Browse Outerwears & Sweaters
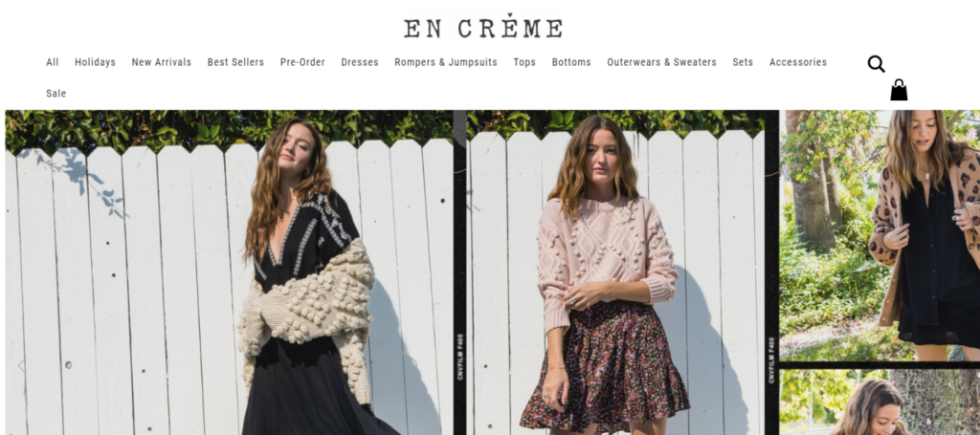The image size is (980, 435). tap(661, 62)
